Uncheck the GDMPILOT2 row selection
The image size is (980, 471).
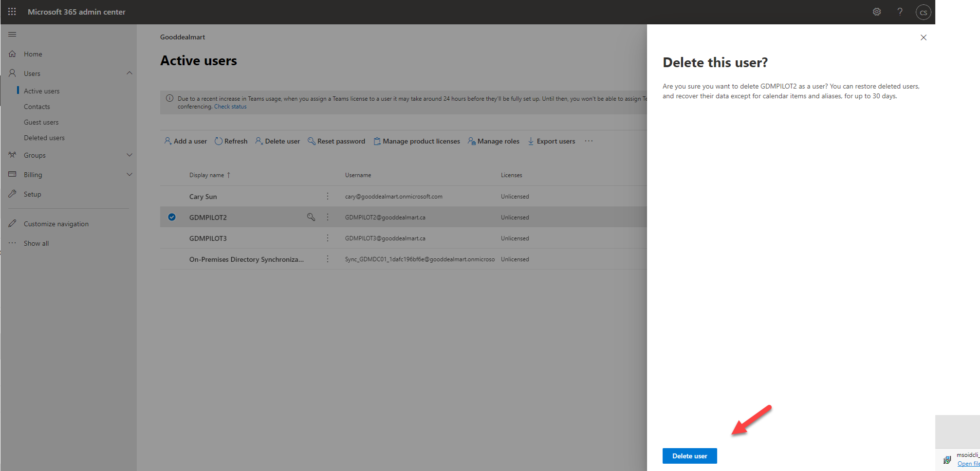[x=172, y=217]
